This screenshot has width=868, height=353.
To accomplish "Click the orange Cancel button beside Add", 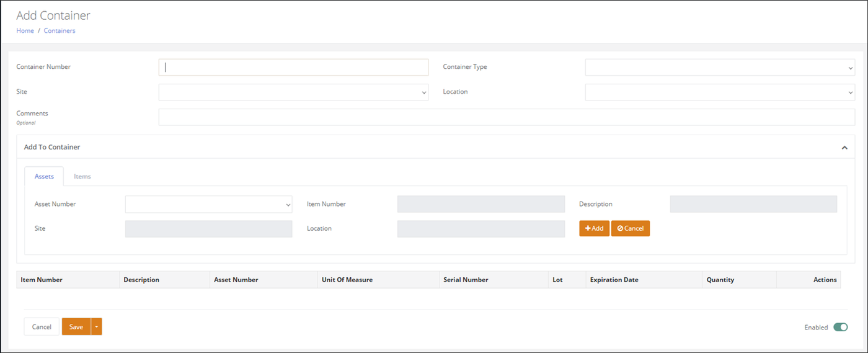I will pos(631,228).
